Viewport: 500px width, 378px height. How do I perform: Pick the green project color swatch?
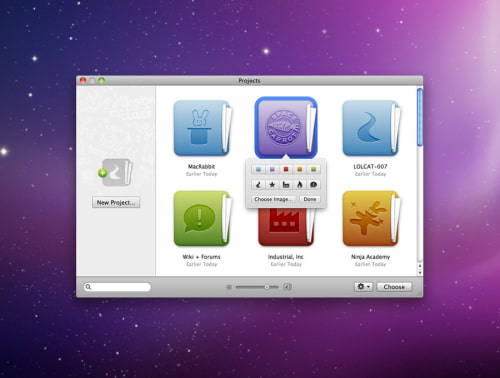click(x=313, y=169)
